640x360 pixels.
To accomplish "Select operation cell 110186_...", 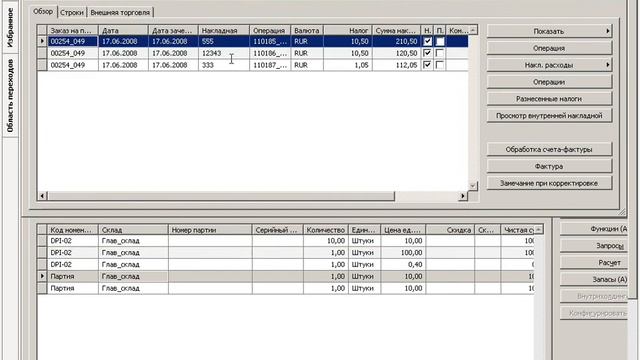I will (270, 53).
